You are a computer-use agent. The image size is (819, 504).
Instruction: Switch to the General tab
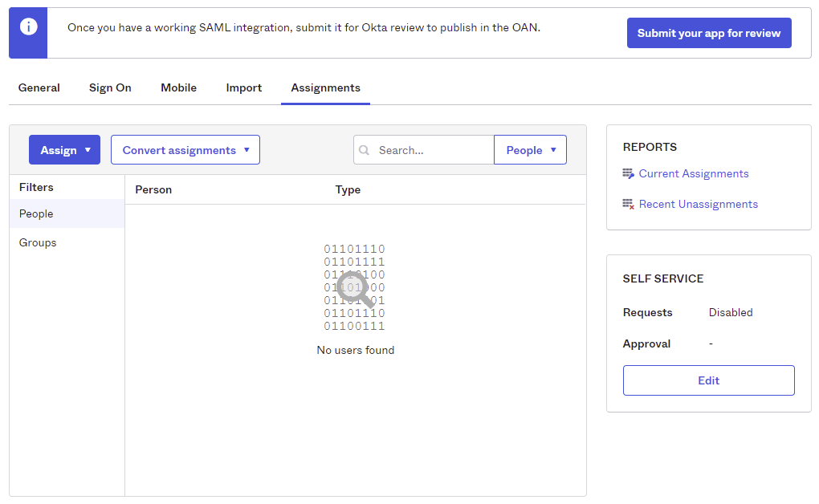pos(39,87)
